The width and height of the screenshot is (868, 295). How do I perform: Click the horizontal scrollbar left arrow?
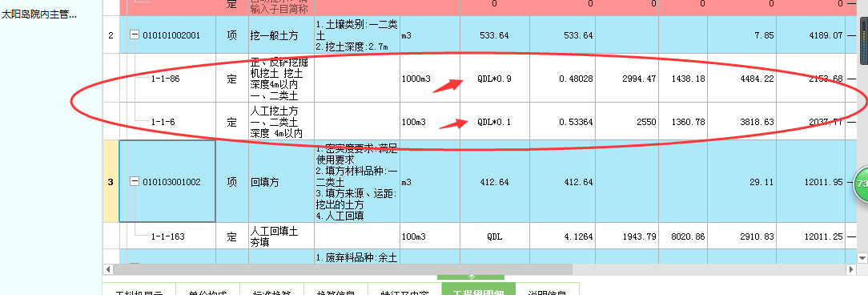click(108, 269)
